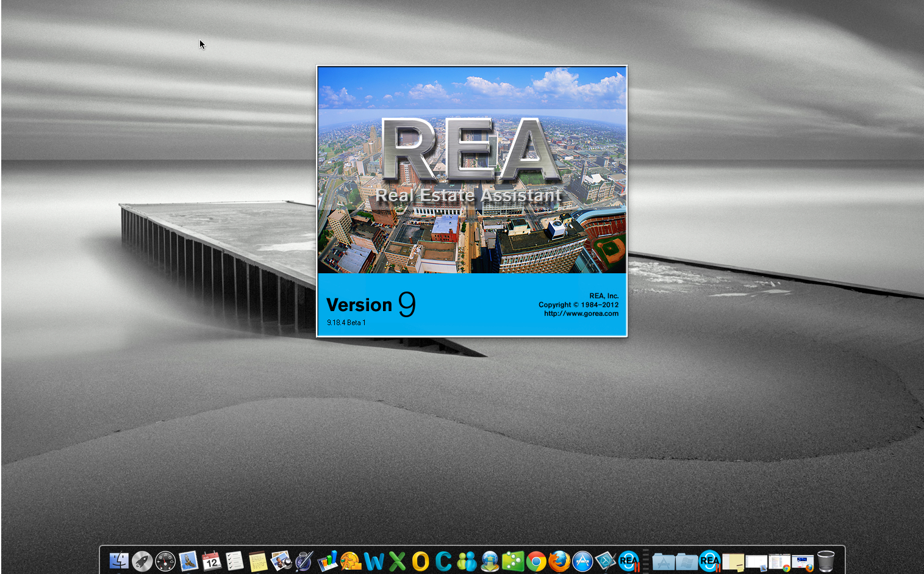Launch Firefox from the dock

pos(559,561)
